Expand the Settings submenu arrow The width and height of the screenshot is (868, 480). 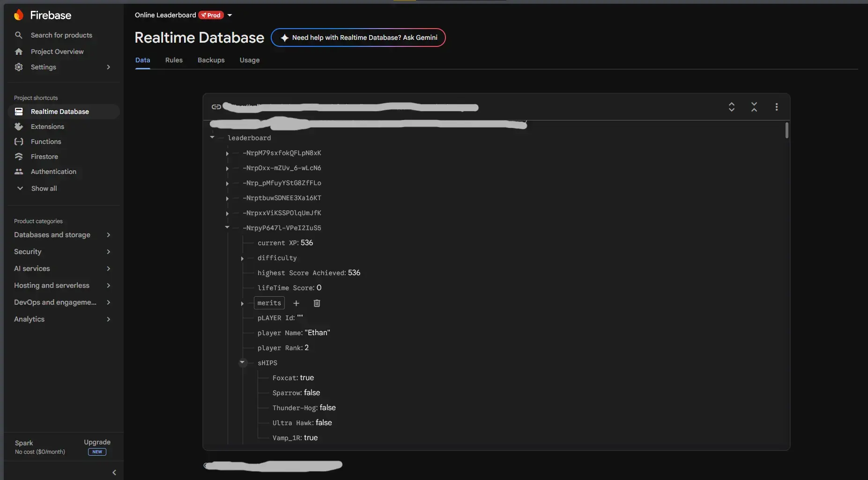pyautogui.click(x=109, y=67)
